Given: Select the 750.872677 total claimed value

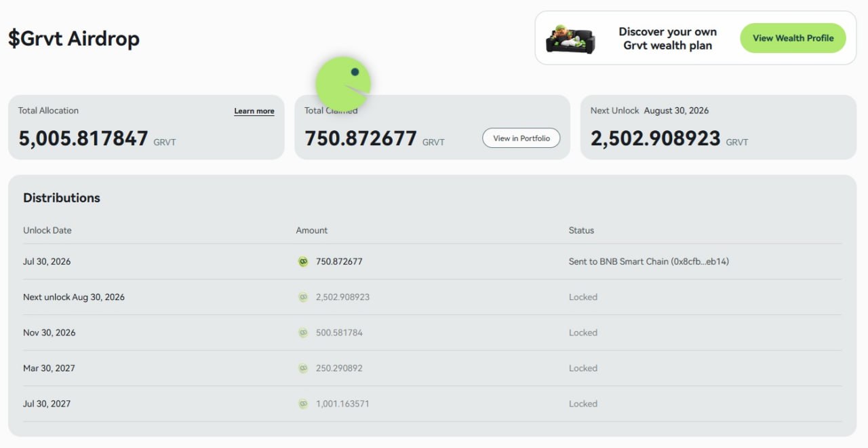Looking at the screenshot, I should tap(361, 138).
